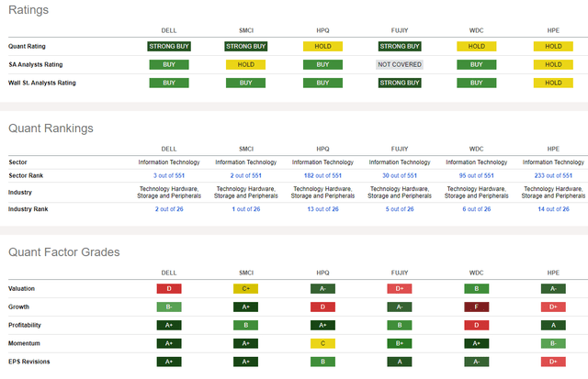588x379 pixels.
Task: Open WDC sector rank 95 out of 551
Action: click(x=476, y=175)
